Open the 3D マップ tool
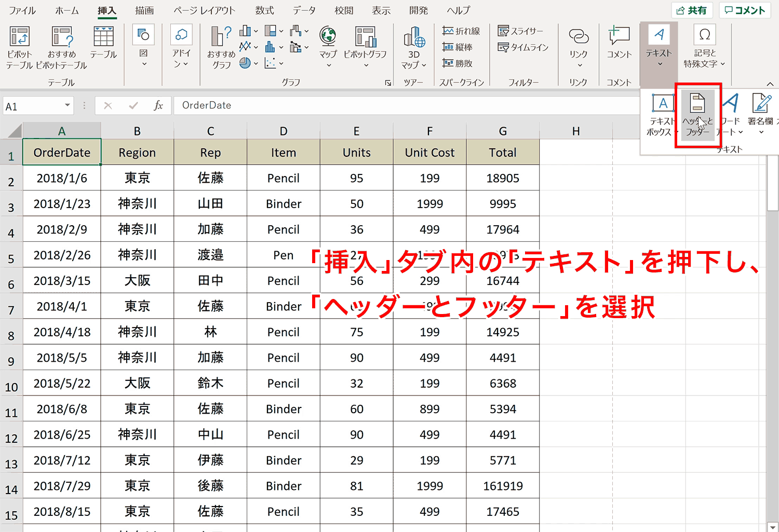779x532 pixels. pos(414,48)
